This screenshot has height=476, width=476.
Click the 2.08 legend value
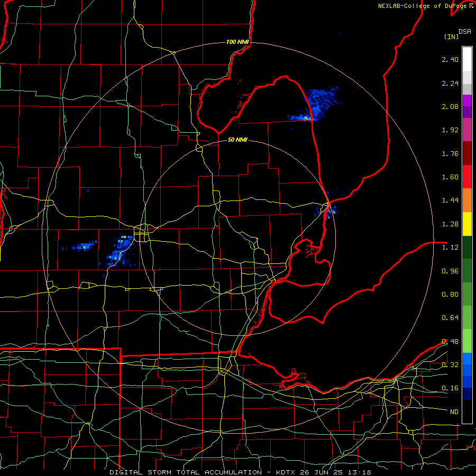pyautogui.click(x=450, y=106)
